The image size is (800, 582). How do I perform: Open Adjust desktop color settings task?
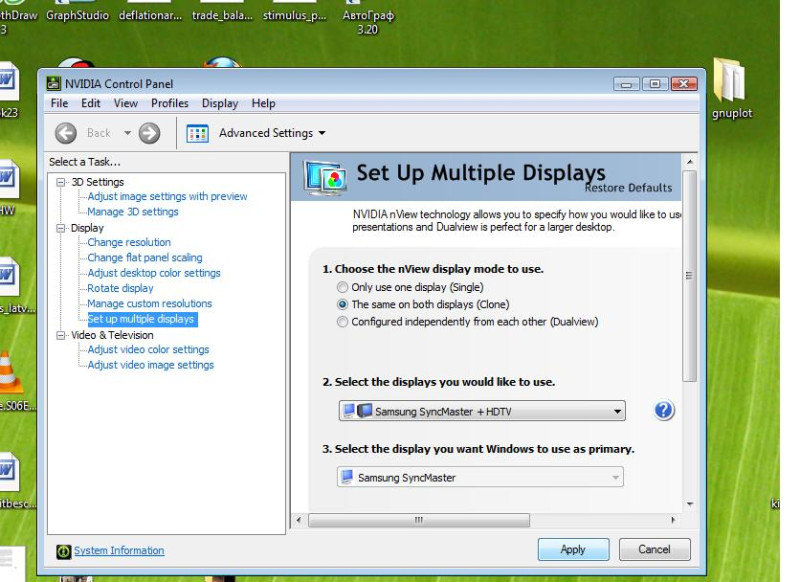point(154,273)
